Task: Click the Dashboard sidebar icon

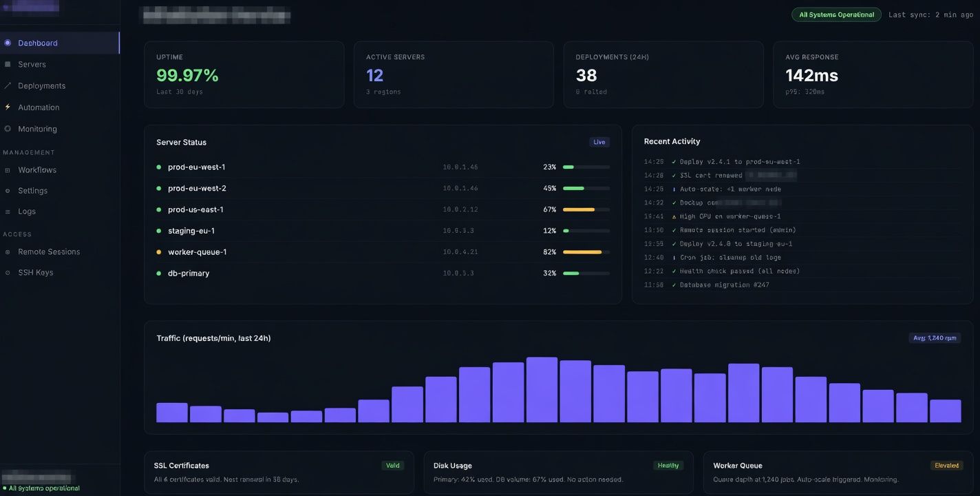Action: 8,43
